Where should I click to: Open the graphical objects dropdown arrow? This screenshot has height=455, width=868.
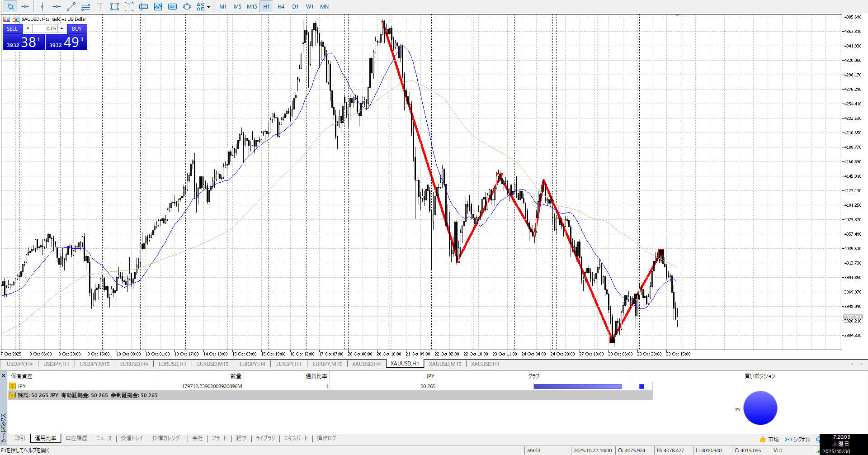(x=208, y=7)
